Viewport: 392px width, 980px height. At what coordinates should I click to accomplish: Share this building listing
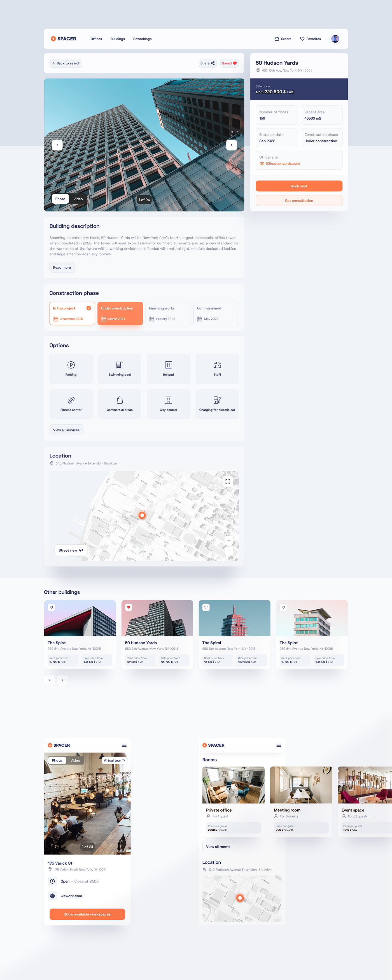pos(207,63)
